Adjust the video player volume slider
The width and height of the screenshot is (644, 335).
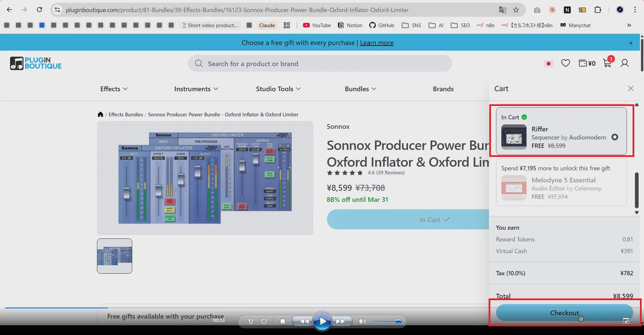[398, 322]
